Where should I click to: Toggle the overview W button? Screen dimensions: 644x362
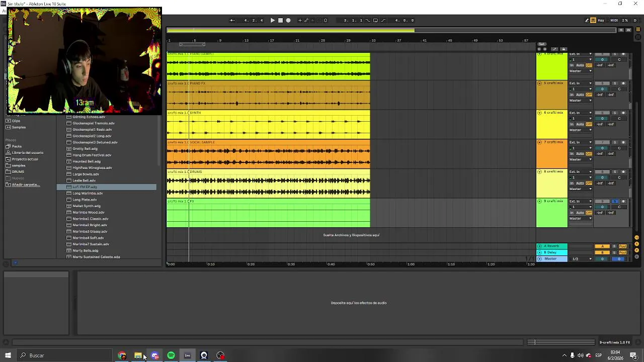(x=628, y=30)
